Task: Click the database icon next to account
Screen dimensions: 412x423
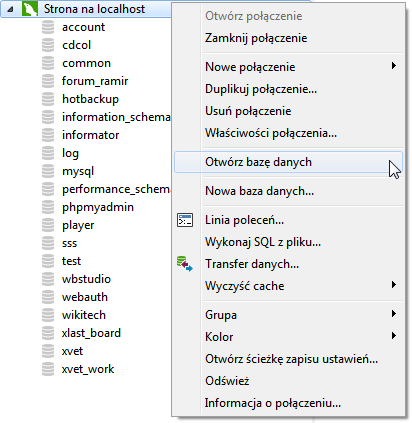Action: click(x=48, y=27)
